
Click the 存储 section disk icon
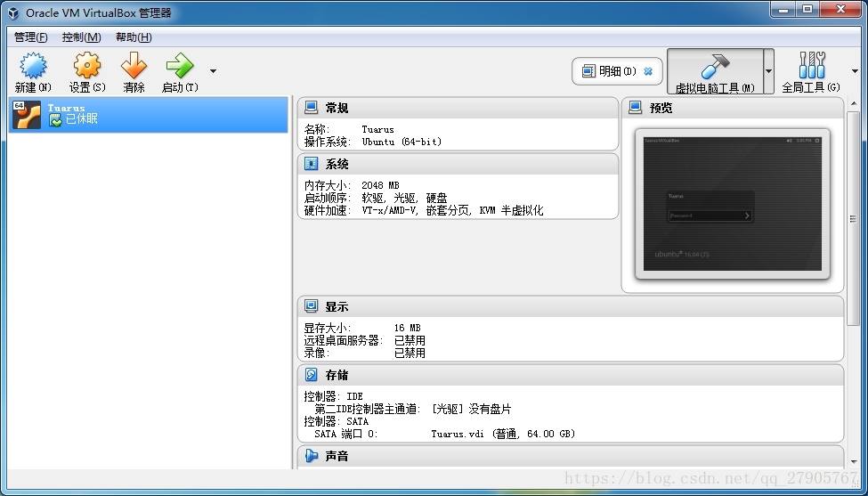[x=311, y=375]
